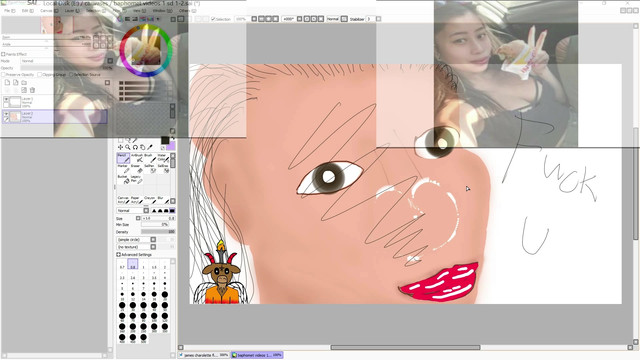This screenshot has height=360, width=640.
Task: Create a new linework layer
Action: coord(16,82)
